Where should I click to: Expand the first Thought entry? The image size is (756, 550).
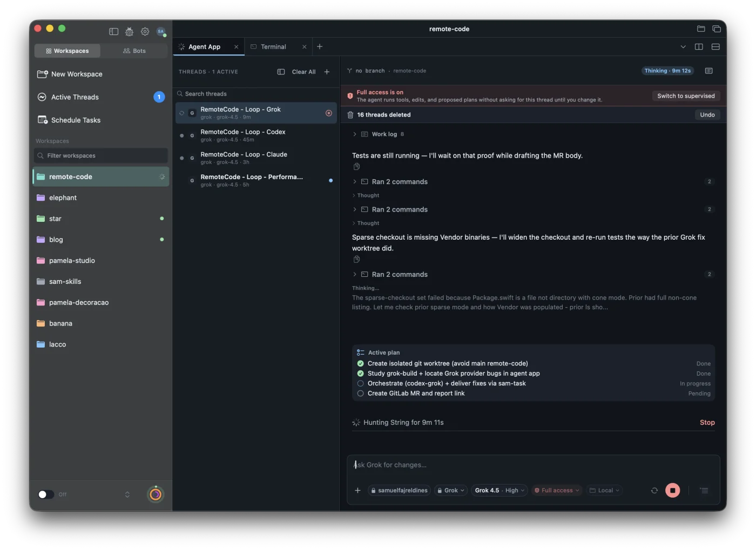(366, 195)
